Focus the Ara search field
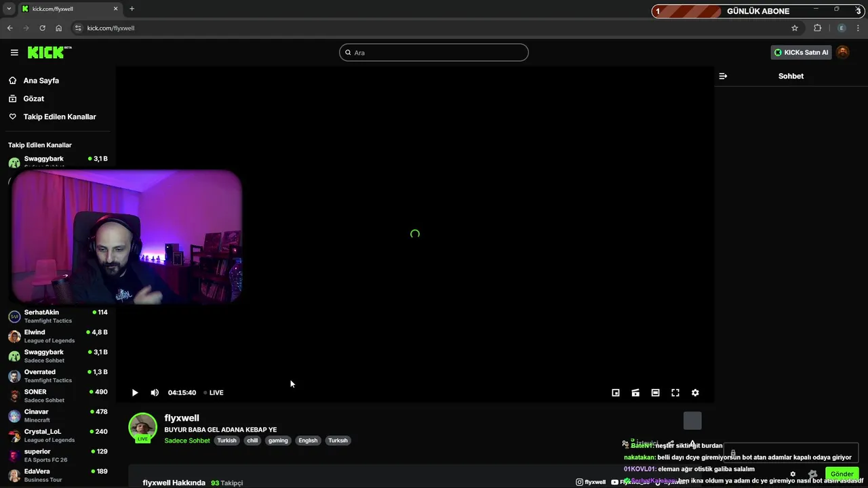The height and width of the screenshot is (488, 868). (434, 52)
